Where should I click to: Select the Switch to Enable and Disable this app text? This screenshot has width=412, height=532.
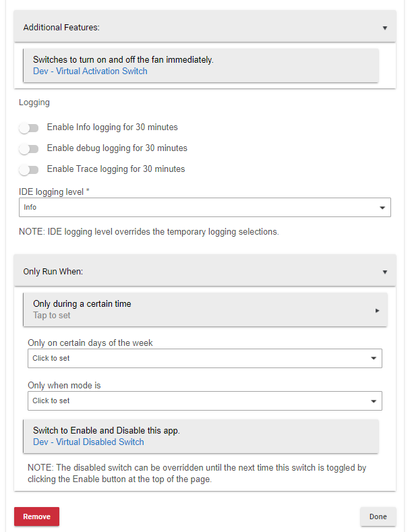pos(106,430)
